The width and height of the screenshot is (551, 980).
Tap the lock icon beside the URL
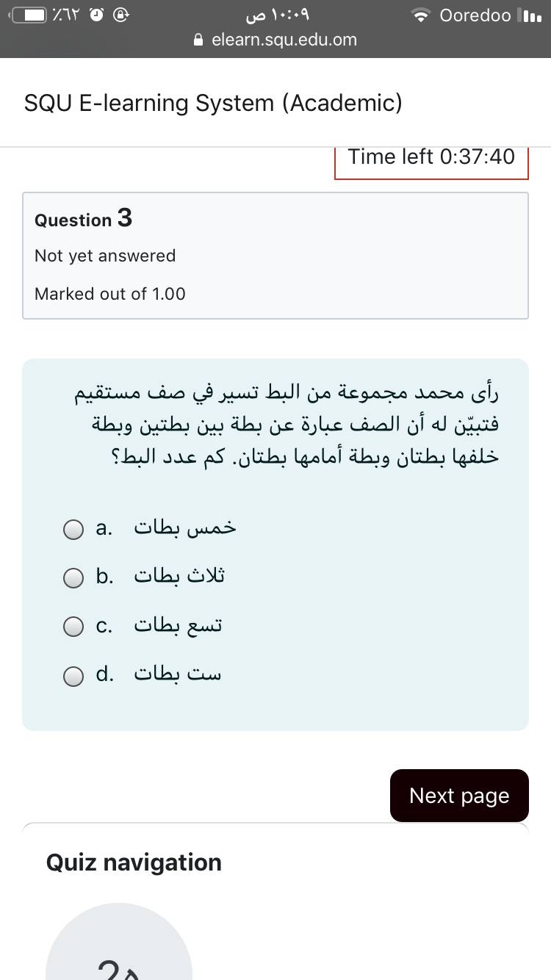pyautogui.click(x=198, y=40)
